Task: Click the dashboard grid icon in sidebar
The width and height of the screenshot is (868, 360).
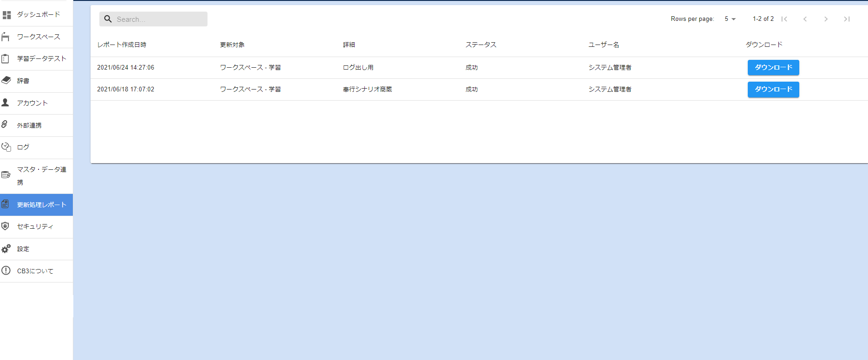Action: 6,15
